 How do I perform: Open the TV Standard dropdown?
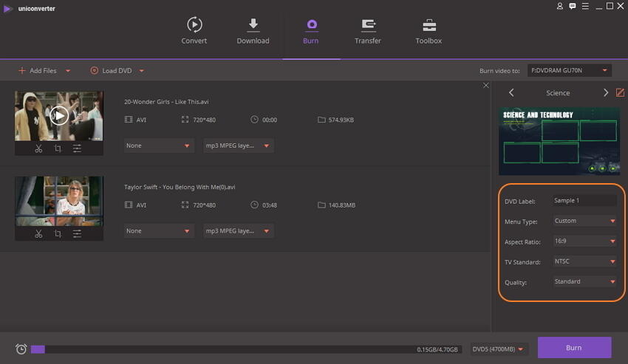pyautogui.click(x=584, y=261)
